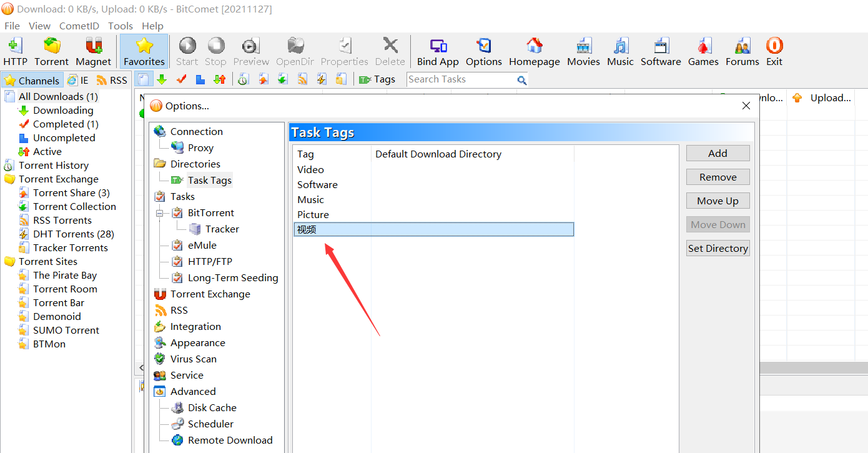Open The Pirate Bay sidebar entry
This screenshot has width=868, height=453.
(65, 275)
